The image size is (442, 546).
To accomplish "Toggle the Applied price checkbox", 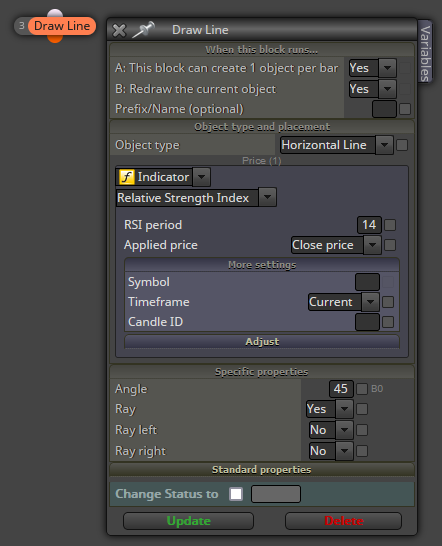I will click(390, 245).
